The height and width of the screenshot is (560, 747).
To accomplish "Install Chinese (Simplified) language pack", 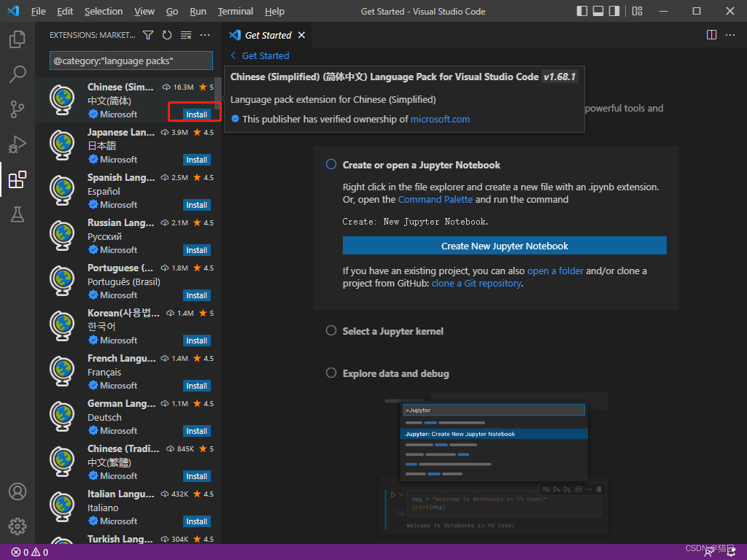I will pyautogui.click(x=196, y=114).
